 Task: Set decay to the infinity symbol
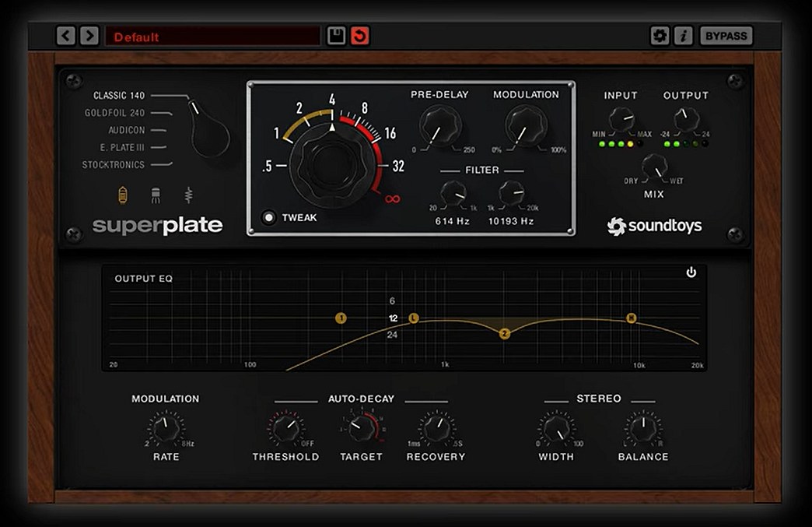tap(393, 199)
